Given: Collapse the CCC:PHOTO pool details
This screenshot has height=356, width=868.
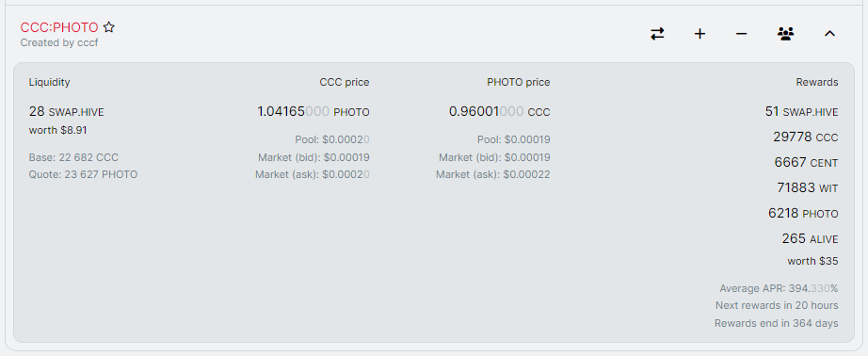Looking at the screenshot, I should pos(829,34).
